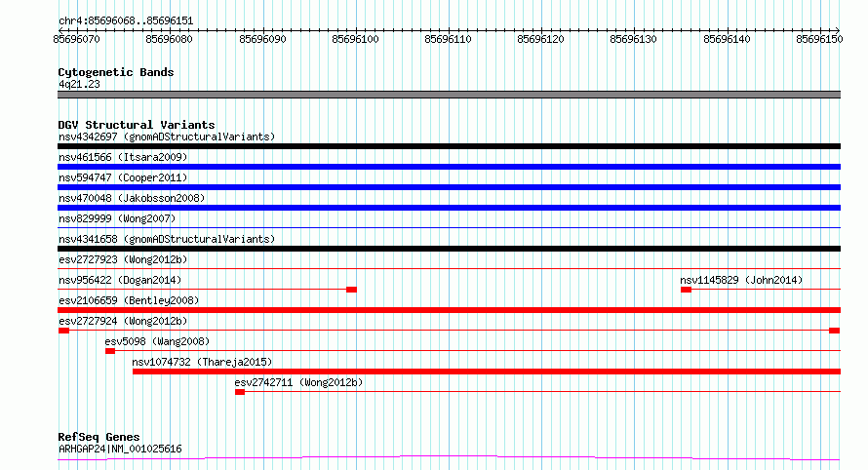This screenshot has height=470, width=868.
Task: Open the DGV Structural Variants track title
Action: click(x=137, y=125)
